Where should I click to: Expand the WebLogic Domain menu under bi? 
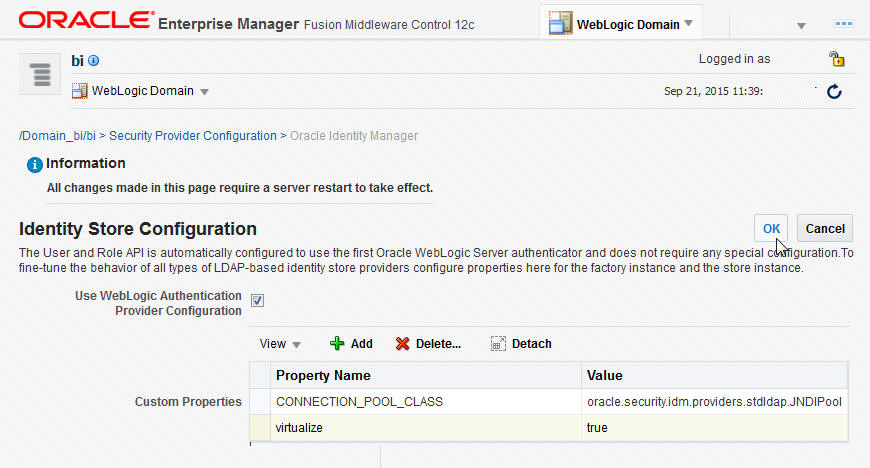(204, 92)
